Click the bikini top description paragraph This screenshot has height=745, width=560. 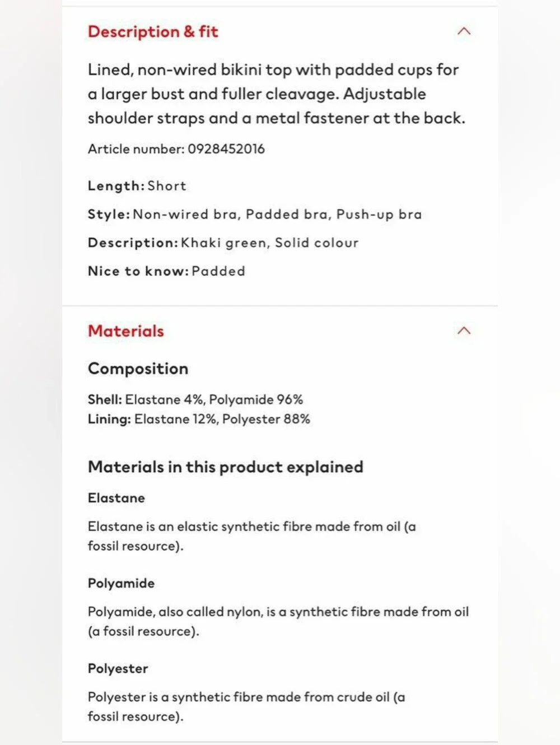(x=277, y=94)
